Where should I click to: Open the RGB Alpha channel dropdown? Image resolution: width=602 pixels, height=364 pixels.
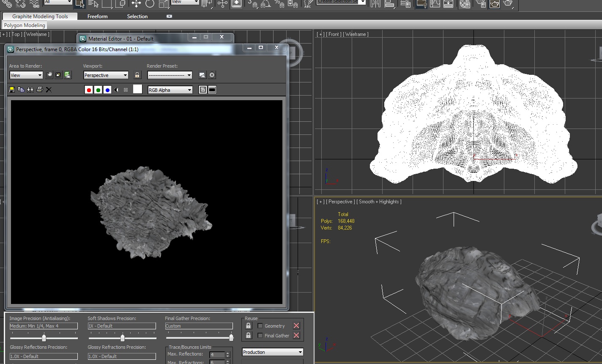[170, 90]
